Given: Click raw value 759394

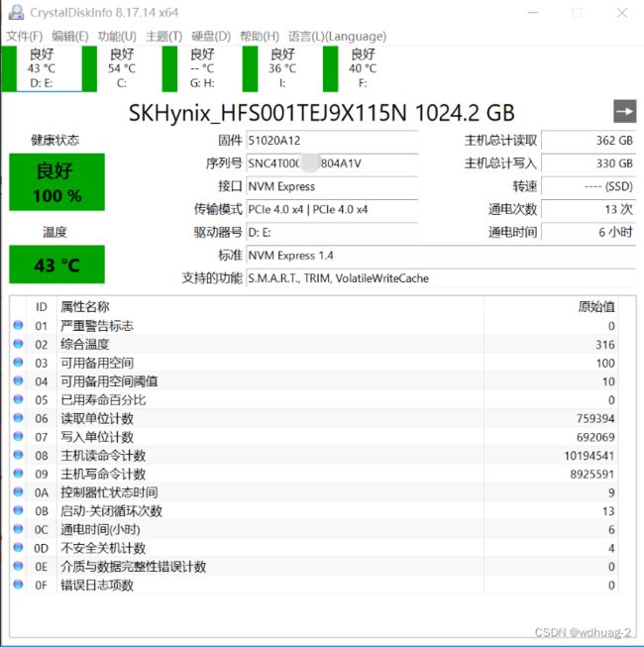Looking at the screenshot, I should (x=595, y=418).
